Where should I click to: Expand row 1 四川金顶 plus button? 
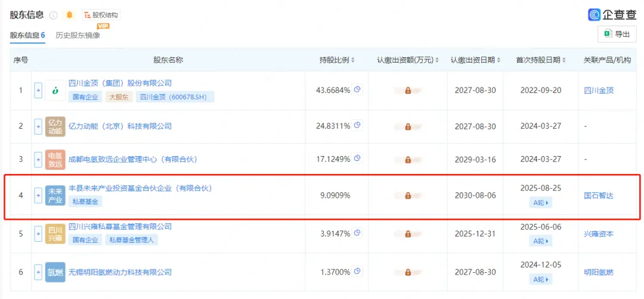38,90
